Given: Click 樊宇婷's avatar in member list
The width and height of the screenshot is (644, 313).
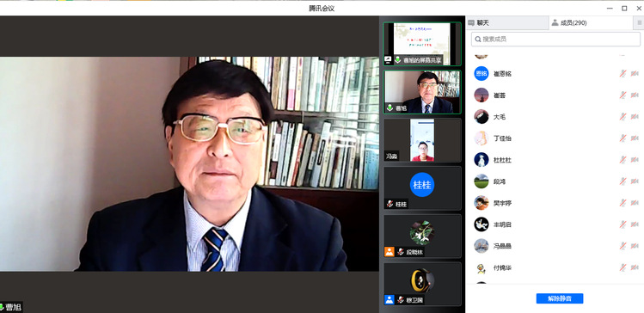Looking at the screenshot, I should (x=481, y=203).
